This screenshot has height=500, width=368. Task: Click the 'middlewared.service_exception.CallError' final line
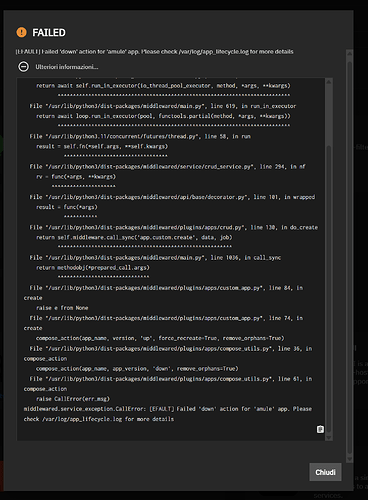tap(168, 414)
